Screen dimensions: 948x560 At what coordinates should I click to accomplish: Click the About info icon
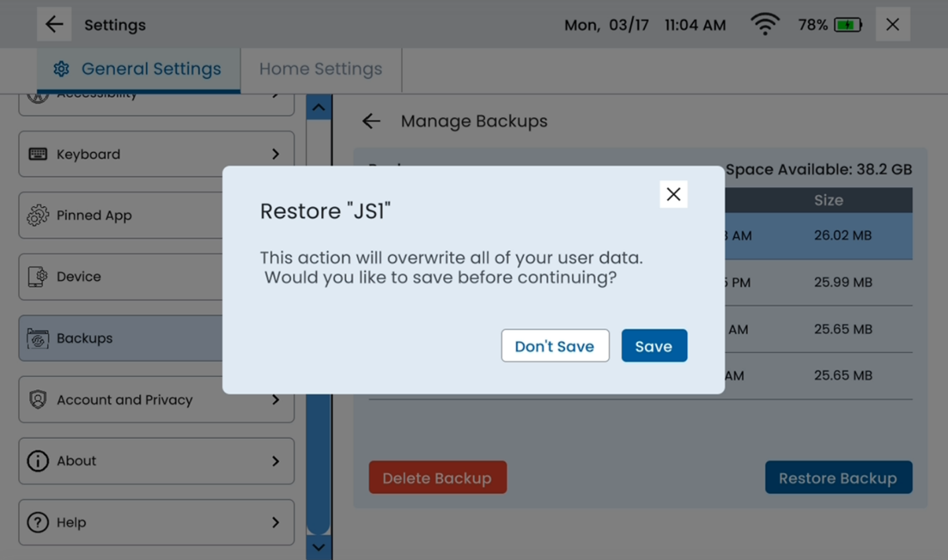tap(38, 461)
